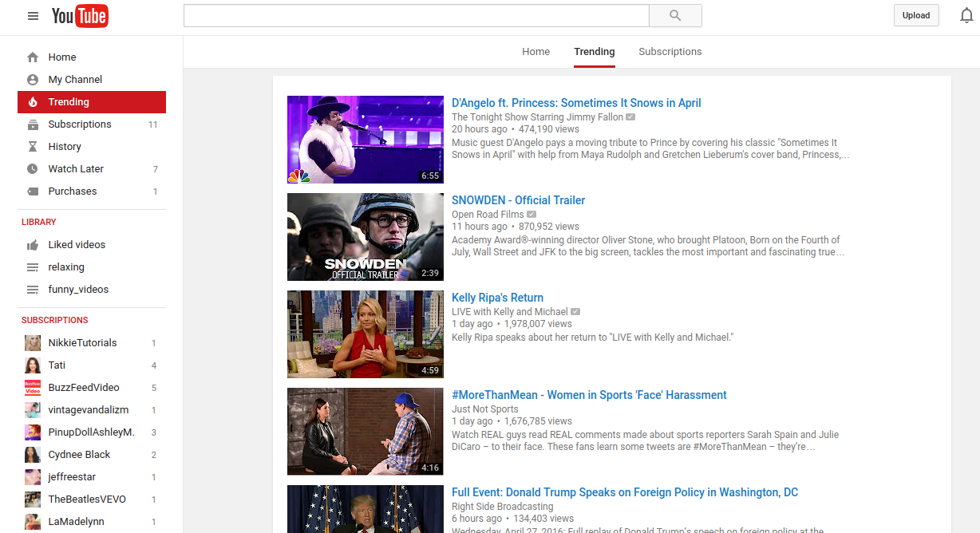Open the relaxing playlist
The height and width of the screenshot is (533, 980).
[x=66, y=267]
